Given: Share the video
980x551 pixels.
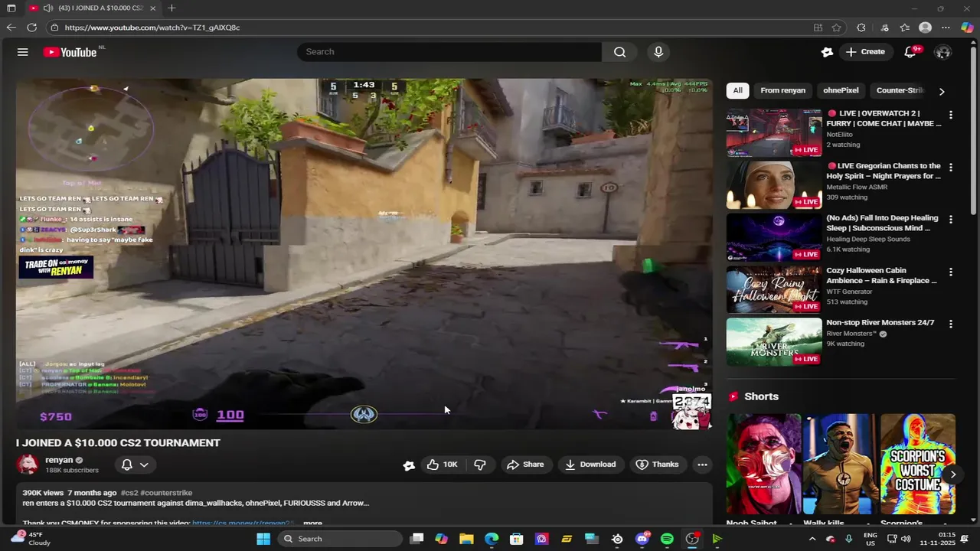Looking at the screenshot, I should coord(525,465).
